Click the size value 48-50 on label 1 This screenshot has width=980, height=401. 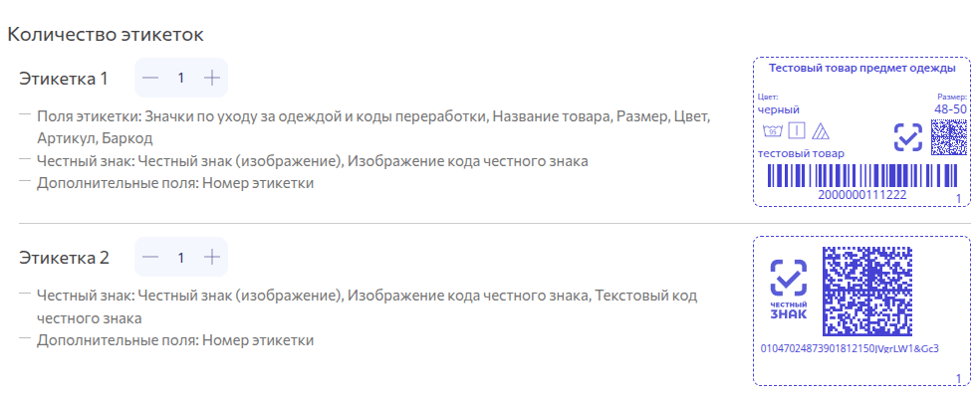point(949,108)
